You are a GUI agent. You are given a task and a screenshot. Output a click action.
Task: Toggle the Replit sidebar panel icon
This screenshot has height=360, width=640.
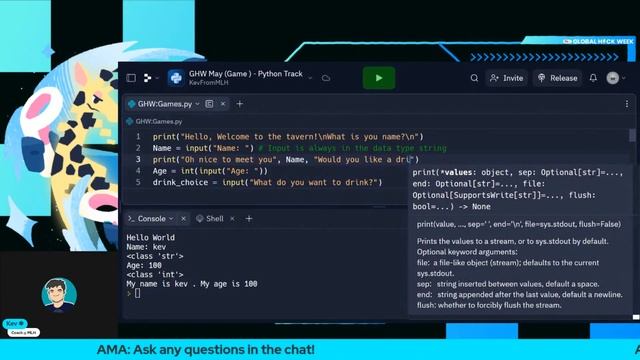(x=131, y=78)
